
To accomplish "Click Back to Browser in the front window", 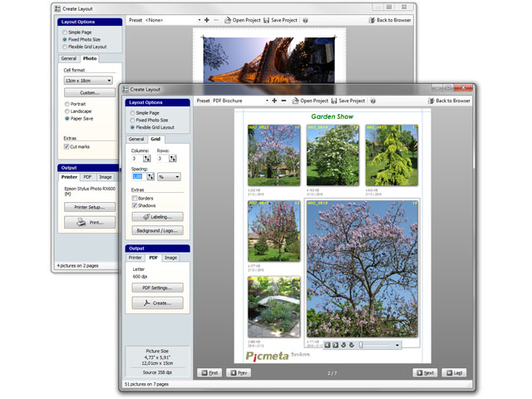I will click(x=450, y=101).
